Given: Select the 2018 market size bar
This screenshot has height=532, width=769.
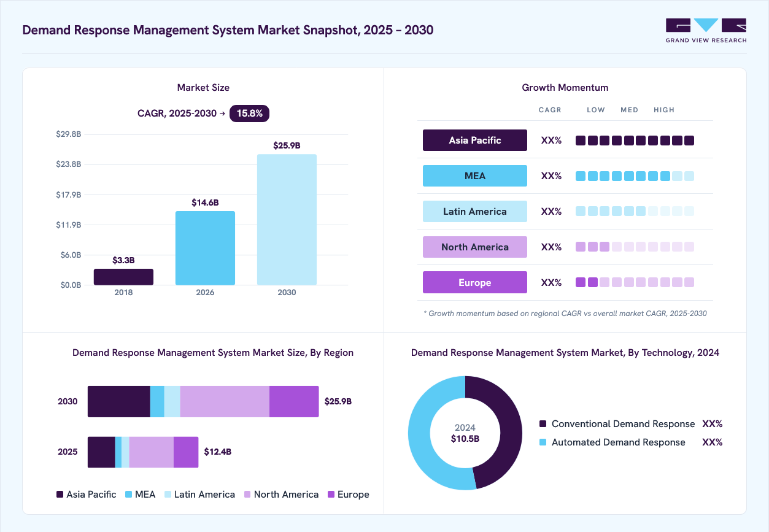Looking at the screenshot, I should pos(123,277).
